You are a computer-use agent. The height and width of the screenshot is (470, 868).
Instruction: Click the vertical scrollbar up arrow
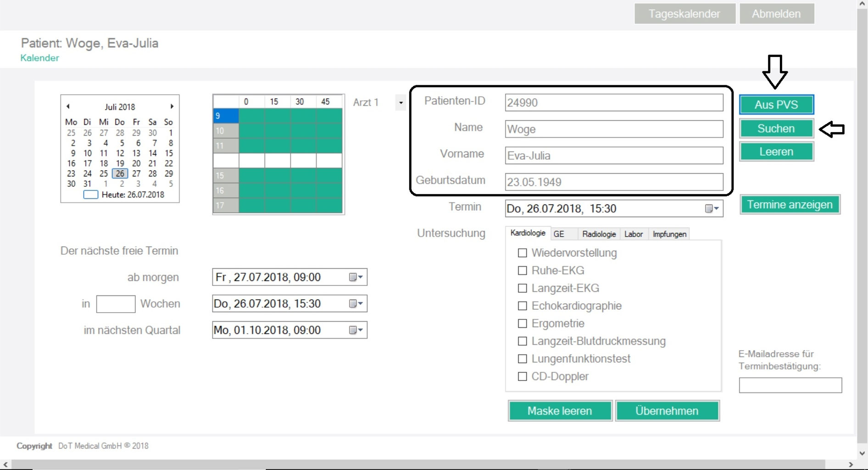pyautogui.click(x=862, y=4)
